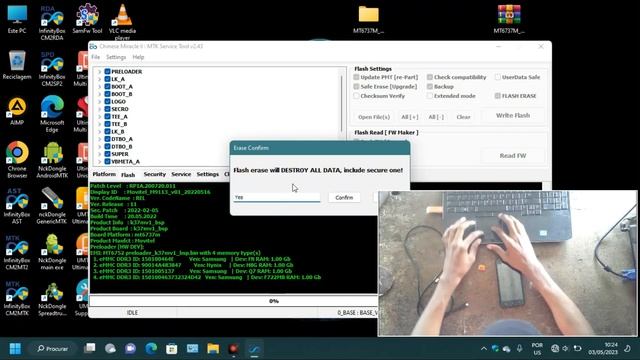
Task: Click the Write Flash button
Action: [x=513, y=116]
